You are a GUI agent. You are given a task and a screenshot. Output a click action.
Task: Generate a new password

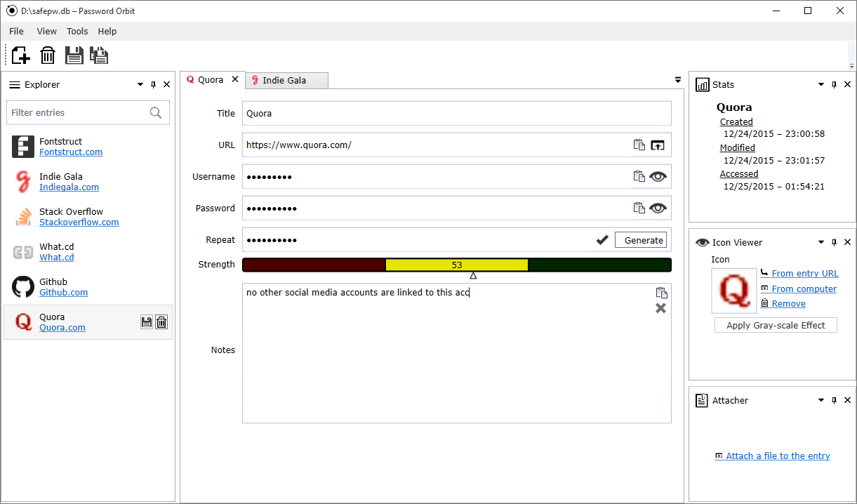(641, 240)
